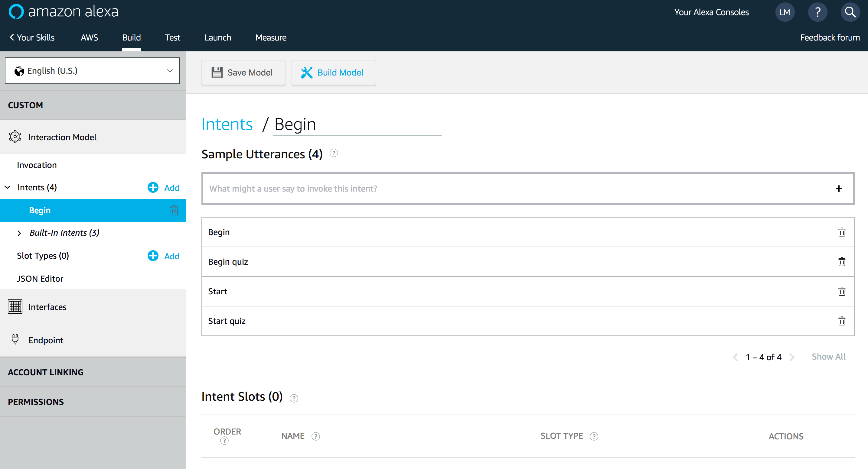This screenshot has width=868, height=469.
Task: Open the PERMISSIONS section
Action: coord(93,402)
